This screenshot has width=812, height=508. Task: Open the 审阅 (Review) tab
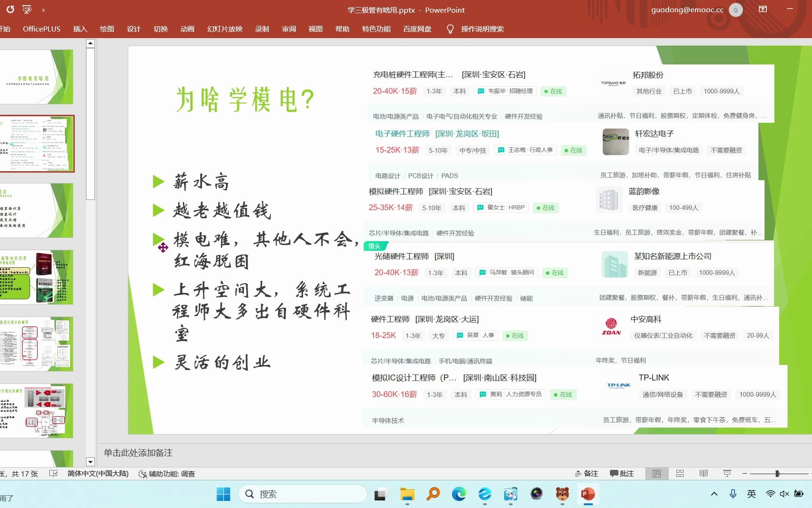289,29
